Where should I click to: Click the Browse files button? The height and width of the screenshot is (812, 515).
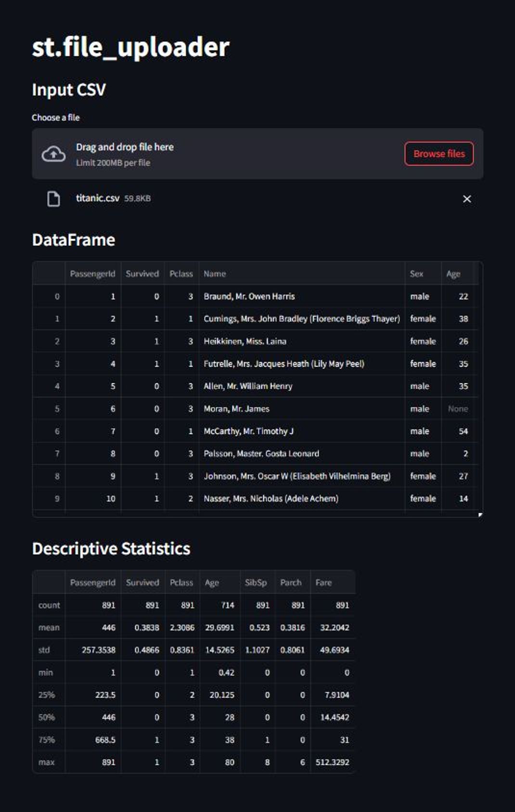[438, 154]
